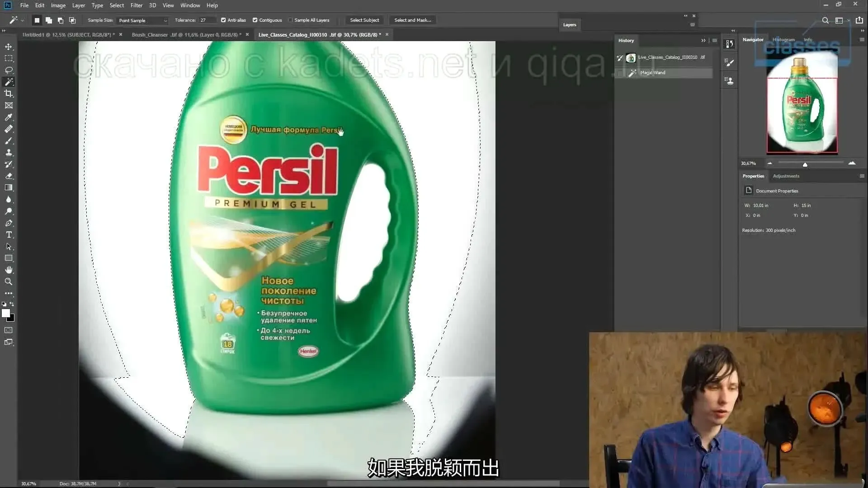Select the Horizontal Type tool
The height and width of the screenshot is (488, 868).
[x=9, y=235]
